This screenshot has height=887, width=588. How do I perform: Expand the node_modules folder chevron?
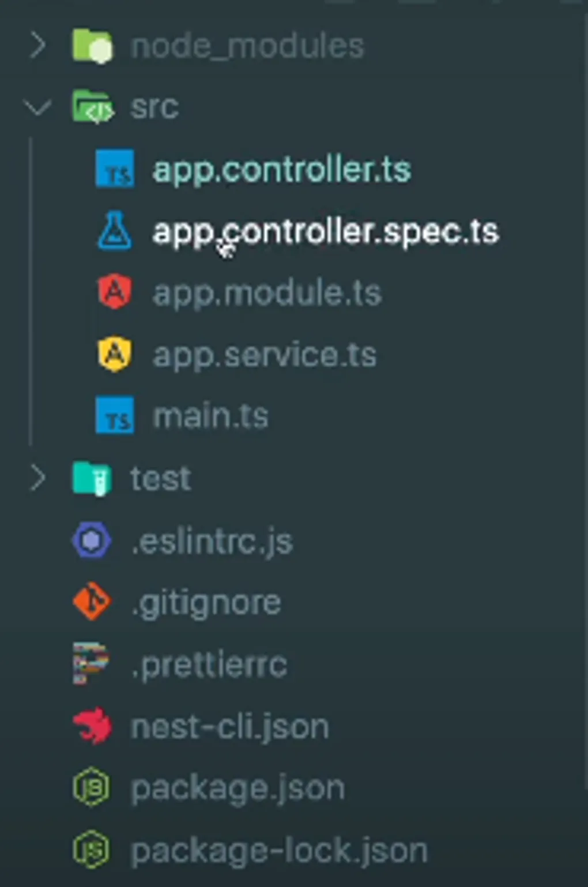click(x=37, y=46)
